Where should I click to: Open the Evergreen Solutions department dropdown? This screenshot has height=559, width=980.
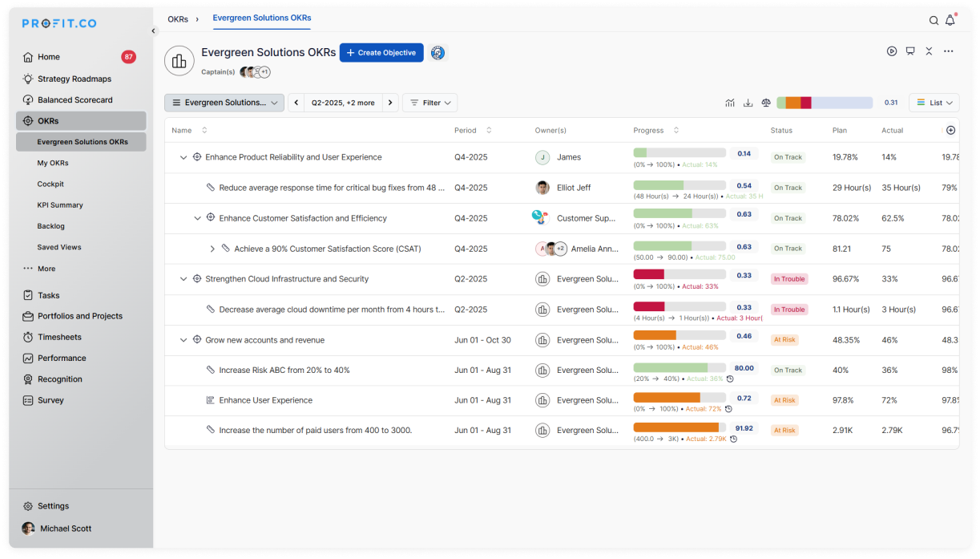224,103
